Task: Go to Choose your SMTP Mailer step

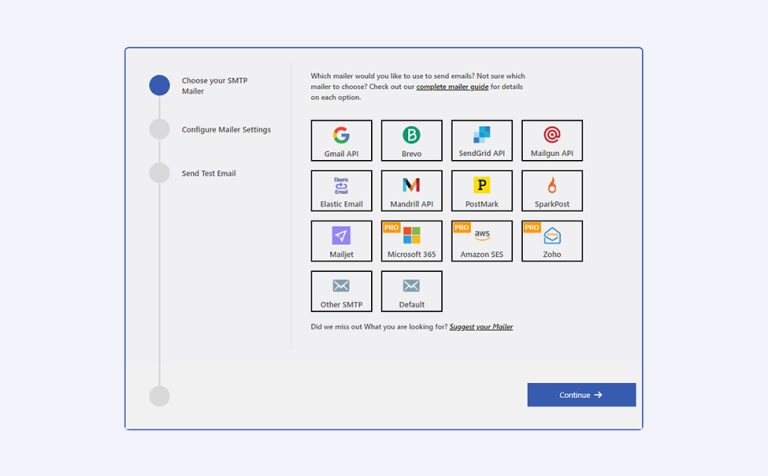Action: click(215, 86)
